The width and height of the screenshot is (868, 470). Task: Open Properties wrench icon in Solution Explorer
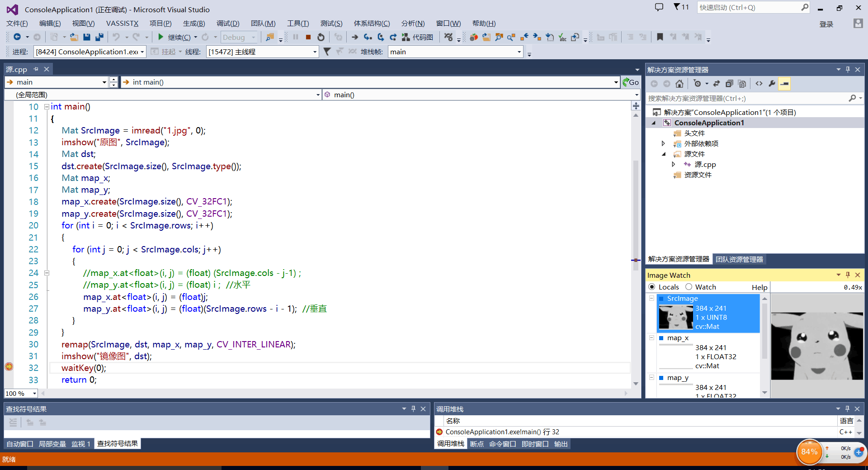coord(772,84)
